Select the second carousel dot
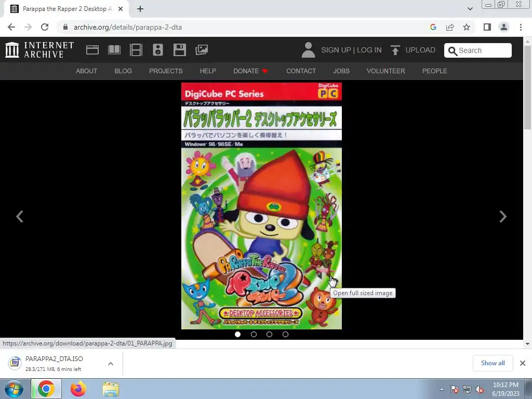532x399 pixels. pos(254,334)
